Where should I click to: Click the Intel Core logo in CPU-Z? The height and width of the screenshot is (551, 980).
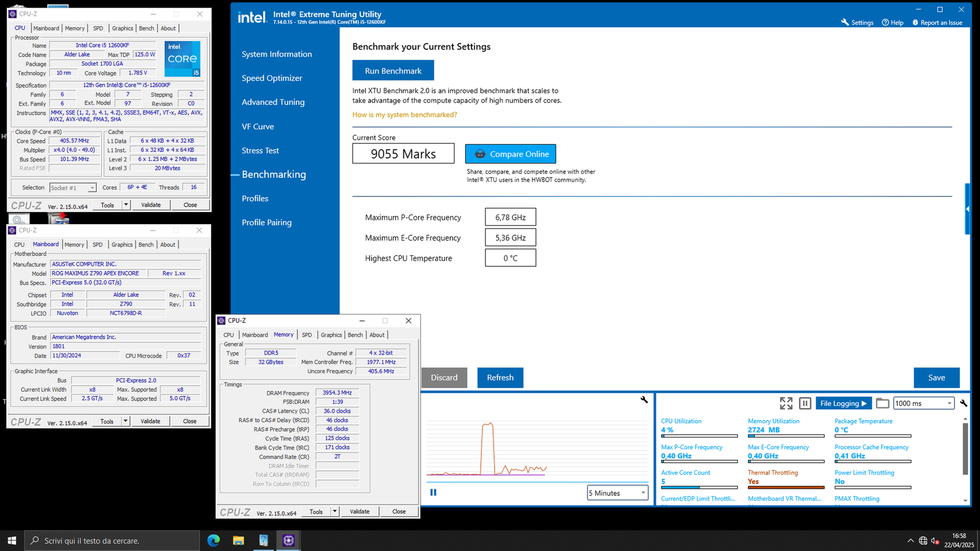pyautogui.click(x=183, y=59)
